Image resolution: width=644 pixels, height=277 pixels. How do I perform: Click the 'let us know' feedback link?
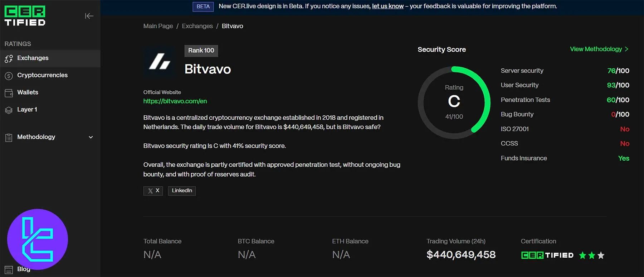387,6
